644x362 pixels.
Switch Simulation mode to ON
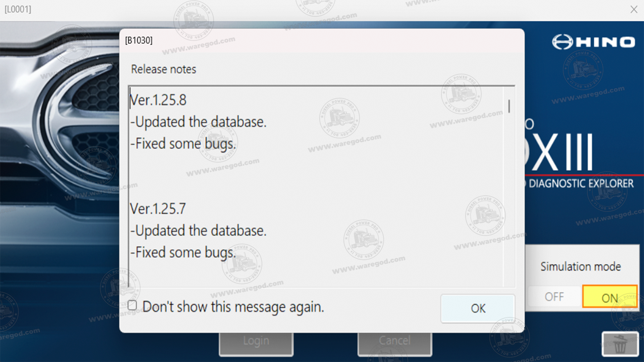tap(610, 297)
